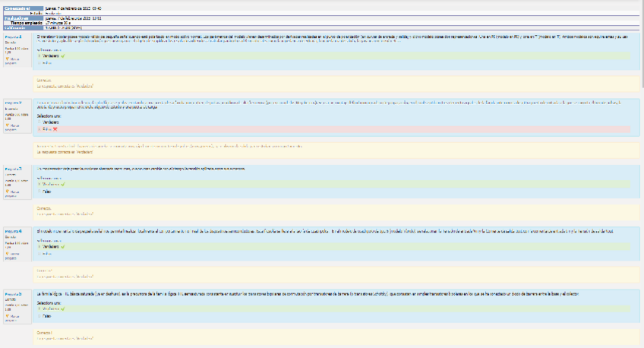
Task: Click the red cross beside Falso in question 2
Action: (55, 129)
